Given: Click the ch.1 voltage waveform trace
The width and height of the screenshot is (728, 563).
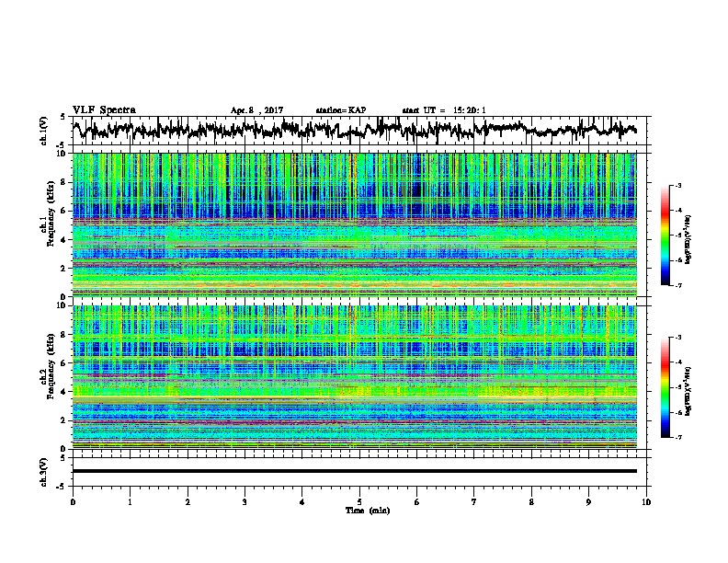Looking at the screenshot, I should [354, 129].
